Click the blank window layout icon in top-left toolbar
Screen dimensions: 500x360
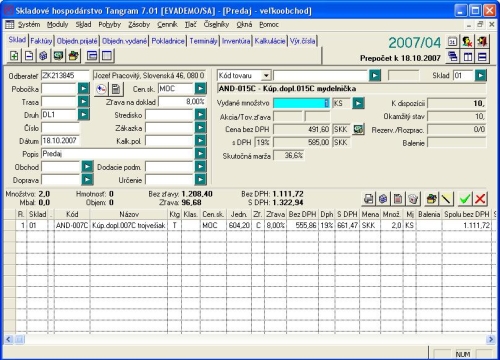[107, 56]
